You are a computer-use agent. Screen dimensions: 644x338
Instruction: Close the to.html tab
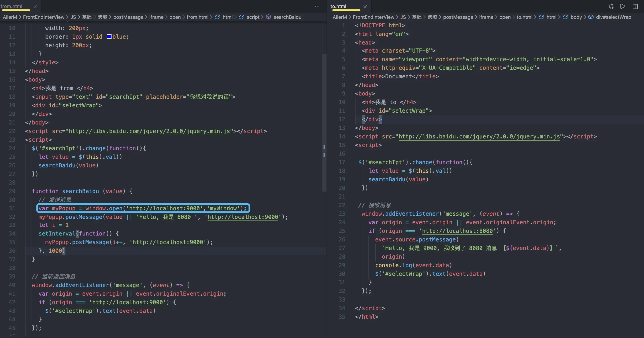(x=365, y=6)
